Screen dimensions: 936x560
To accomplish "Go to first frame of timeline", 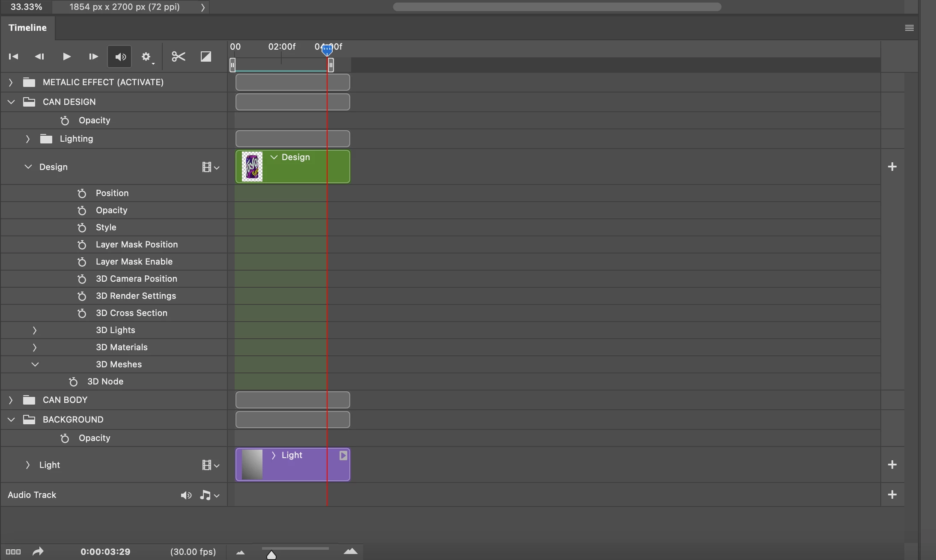I will pos(13,57).
